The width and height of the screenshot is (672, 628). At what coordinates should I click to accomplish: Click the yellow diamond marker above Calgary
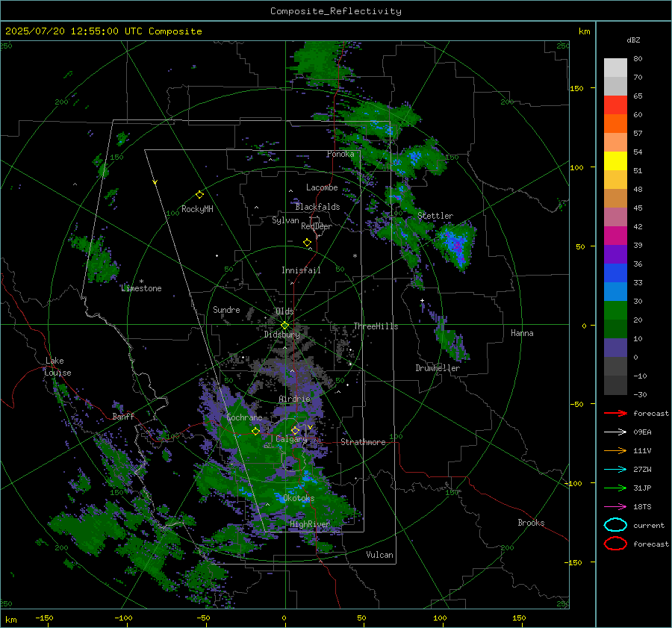pyautogui.click(x=295, y=430)
